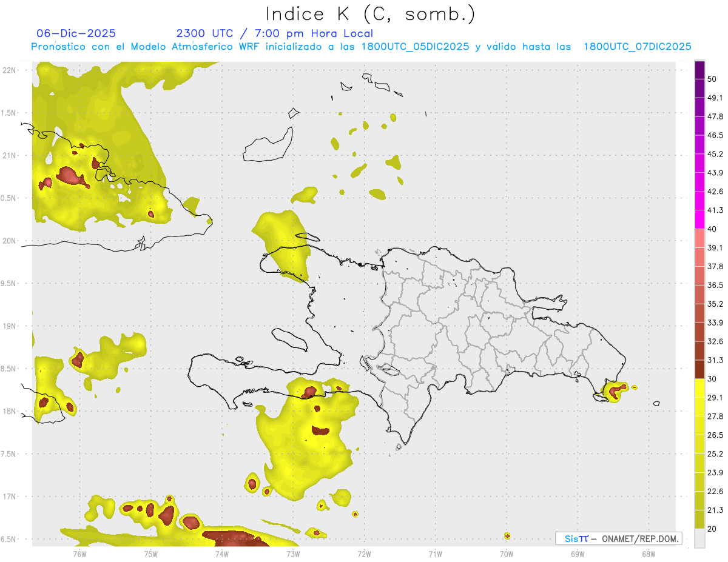
Task: Click the colorbar value "40"
Action: coord(712,229)
